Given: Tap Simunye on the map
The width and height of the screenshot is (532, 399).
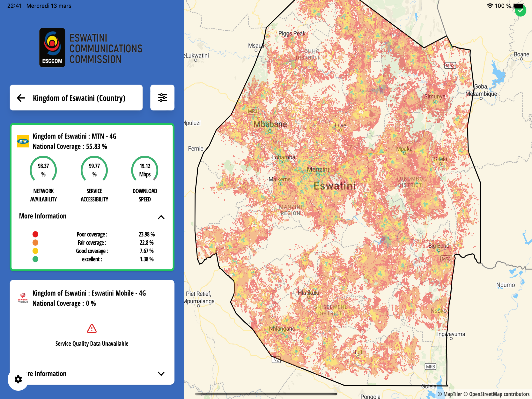Looking at the screenshot, I should (435, 96).
